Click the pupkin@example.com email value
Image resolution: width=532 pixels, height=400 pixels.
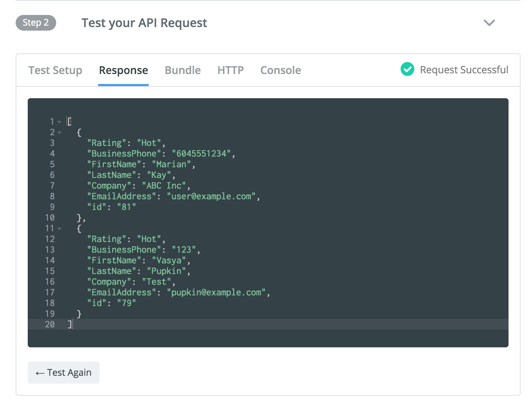point(216,293)
